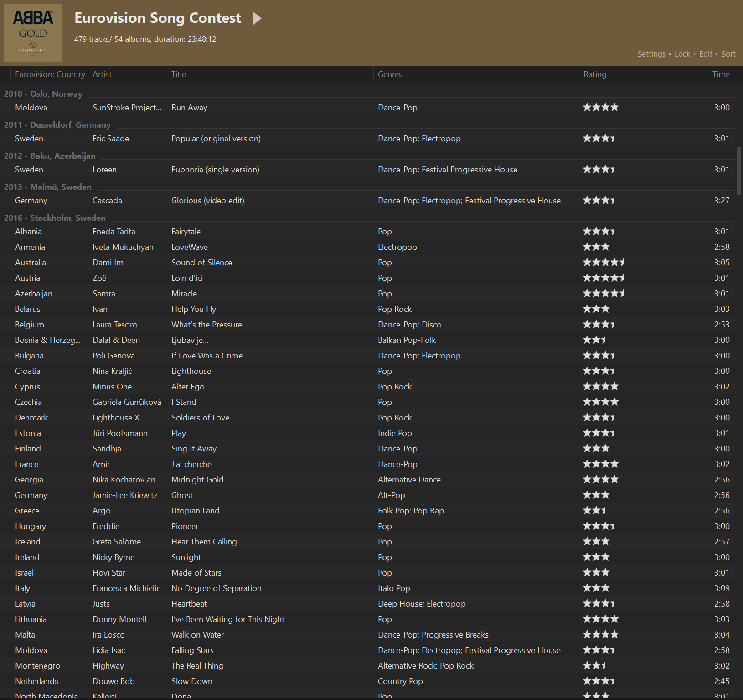Click artist 'Douwe Bob'
This screenshot has height=700, width=743.
(114, 681)
